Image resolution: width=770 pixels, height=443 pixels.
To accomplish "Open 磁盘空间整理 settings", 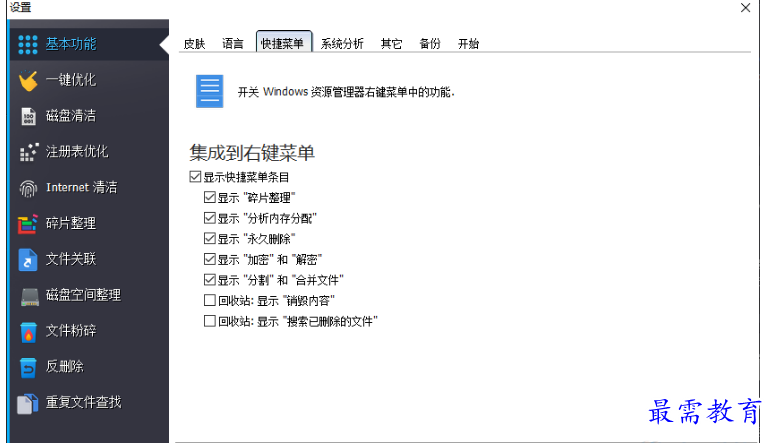I will (89, 295).
